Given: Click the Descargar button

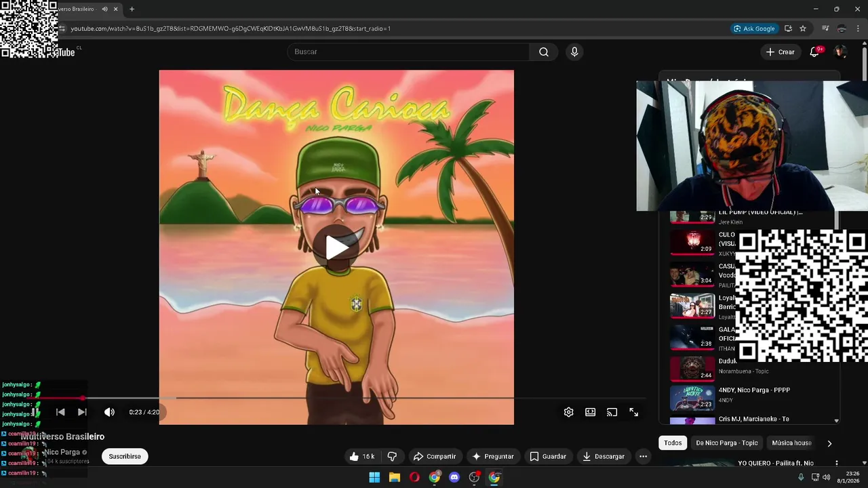Looking at the screenshot, I should pos(603,456).
